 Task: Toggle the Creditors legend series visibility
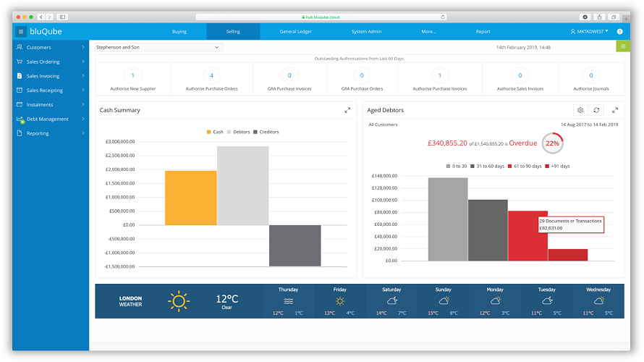pyautogui.click(x=266, y=132)
